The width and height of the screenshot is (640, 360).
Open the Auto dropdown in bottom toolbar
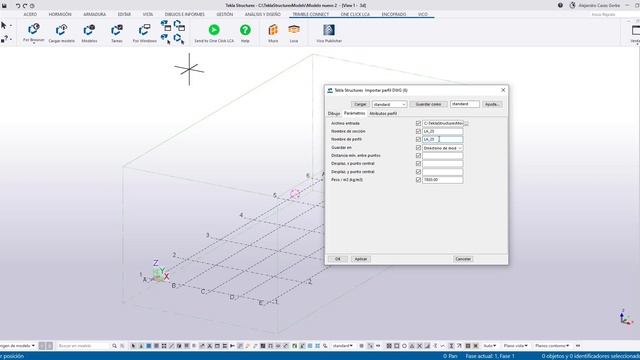click(489, 346)
